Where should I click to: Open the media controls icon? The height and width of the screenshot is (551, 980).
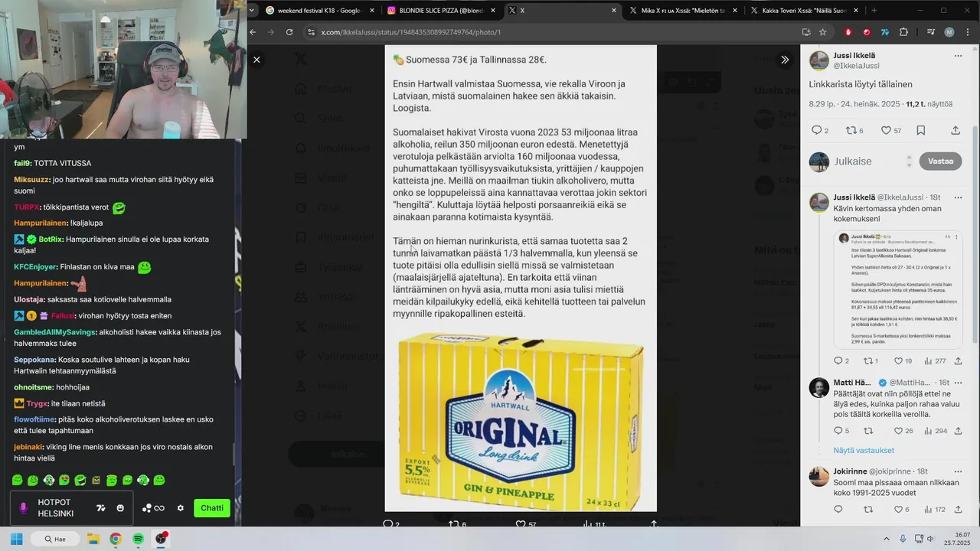click(x=931, y=32)
